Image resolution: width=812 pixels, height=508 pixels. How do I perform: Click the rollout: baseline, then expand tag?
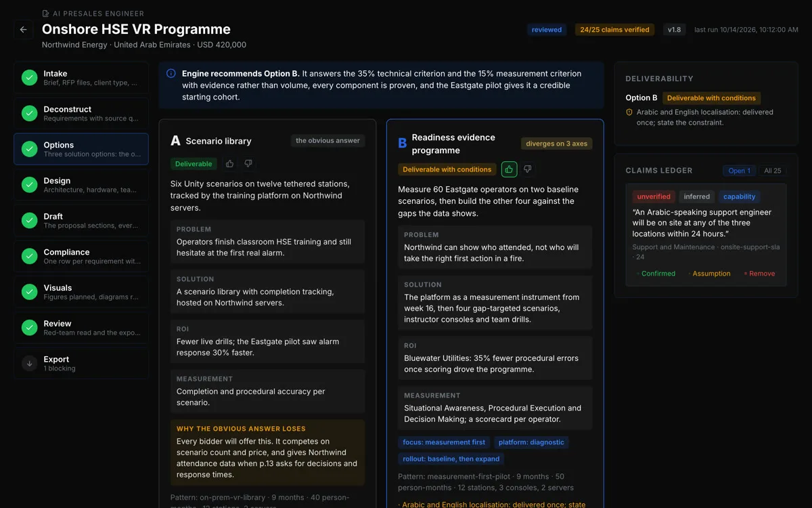[x=451, y=459]
